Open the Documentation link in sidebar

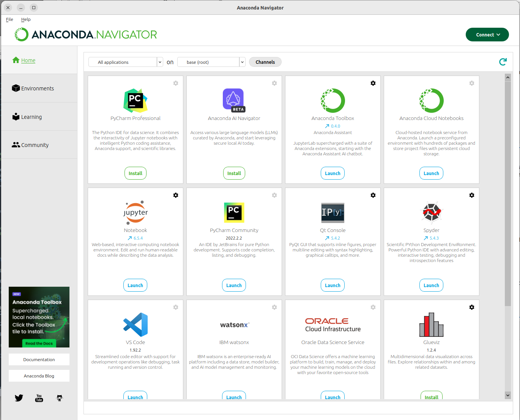(39, 360)
